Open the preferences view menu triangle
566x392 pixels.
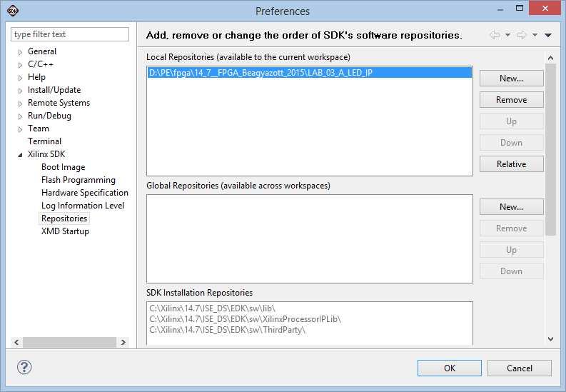tap(548, 35)
